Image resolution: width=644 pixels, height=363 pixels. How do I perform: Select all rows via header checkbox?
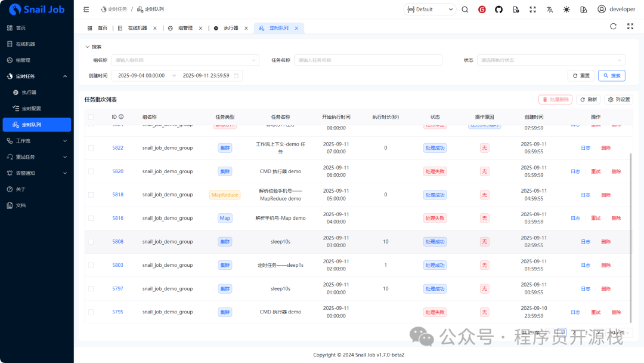point(91,117)
